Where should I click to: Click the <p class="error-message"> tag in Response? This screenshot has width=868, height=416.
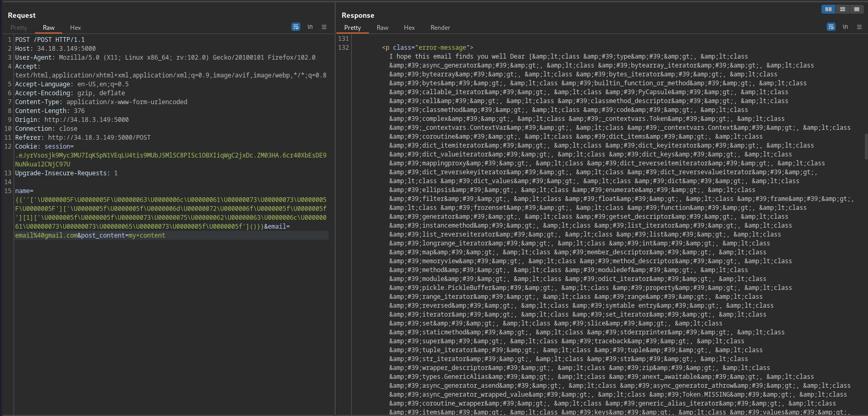click(427, 48)
